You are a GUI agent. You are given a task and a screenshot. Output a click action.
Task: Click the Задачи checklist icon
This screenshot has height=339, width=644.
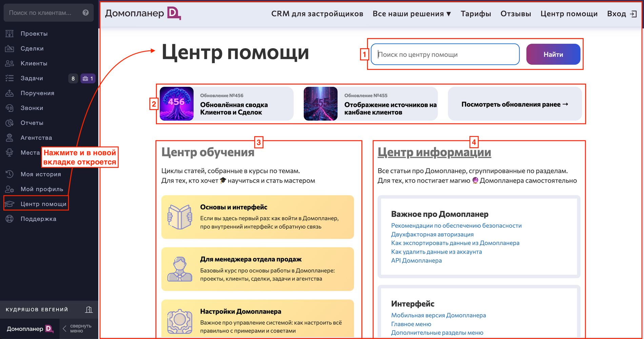click(x=9, y=78)
